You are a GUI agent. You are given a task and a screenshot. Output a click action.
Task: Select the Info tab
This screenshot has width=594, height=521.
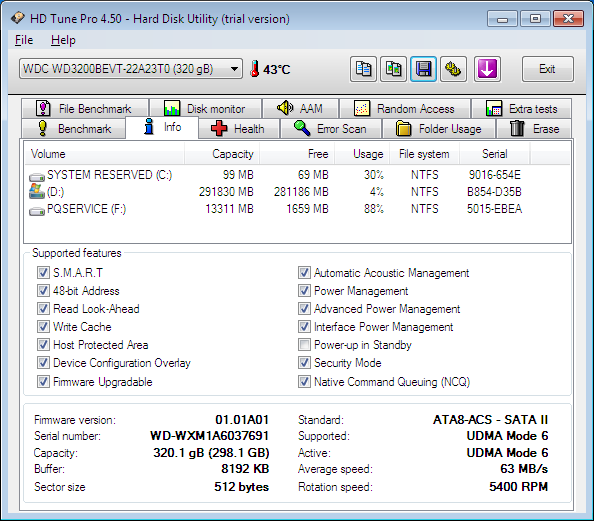tap(162, 127)
